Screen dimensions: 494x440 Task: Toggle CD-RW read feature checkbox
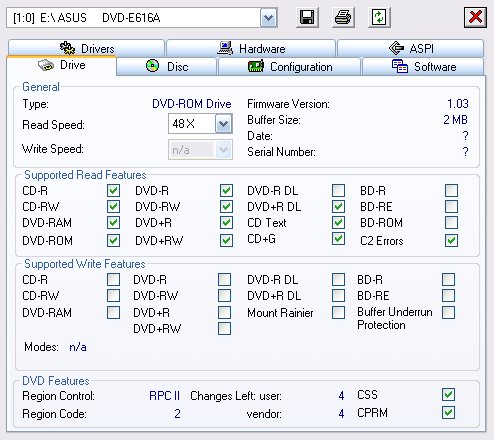(x=113, y=207)
